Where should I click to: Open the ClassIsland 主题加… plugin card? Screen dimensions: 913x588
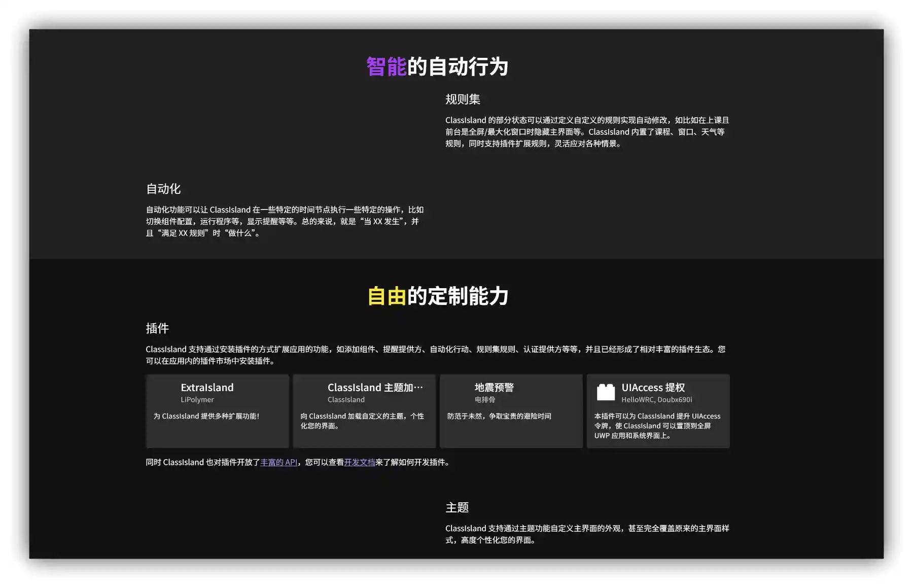pos(364,411)
